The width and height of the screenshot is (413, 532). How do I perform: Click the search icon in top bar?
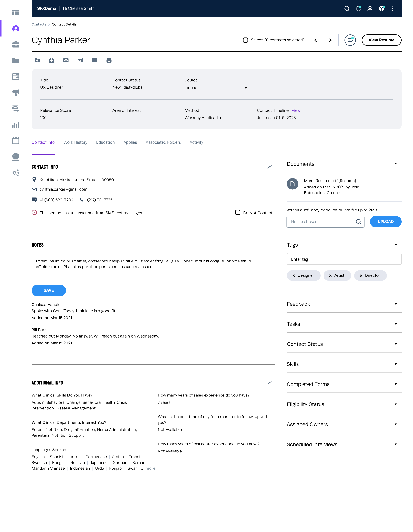pyautogui.click(x=347, y=9)
